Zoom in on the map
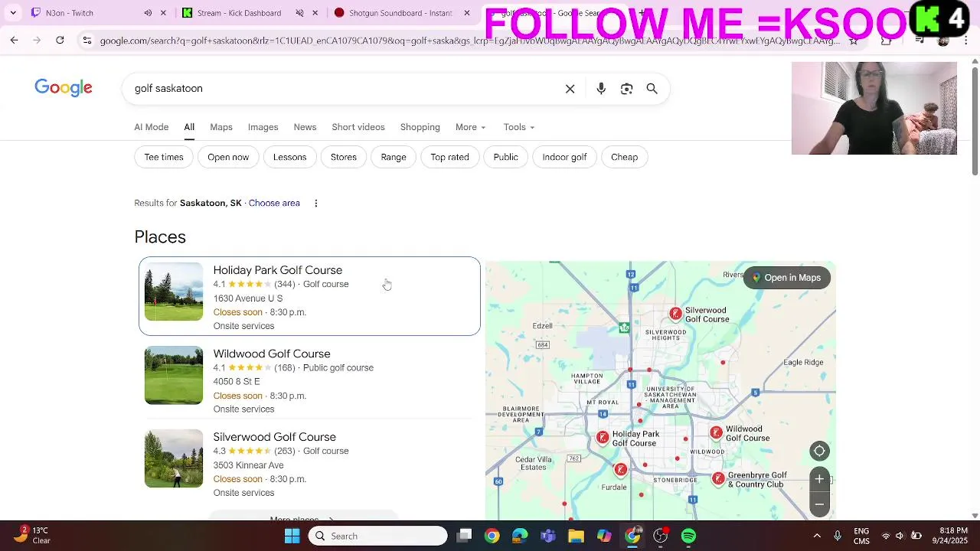 click(x=819, y=479)
